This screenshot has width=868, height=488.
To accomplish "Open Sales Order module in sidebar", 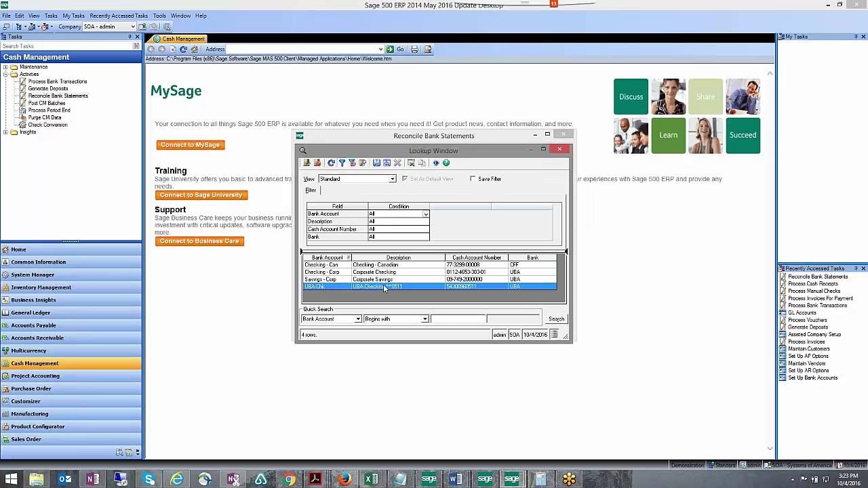I will [x=71, y=439].
